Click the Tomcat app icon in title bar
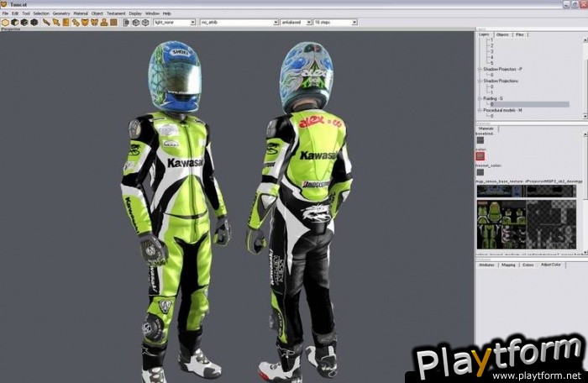588x383 pixels. click(x=3, y=4)
